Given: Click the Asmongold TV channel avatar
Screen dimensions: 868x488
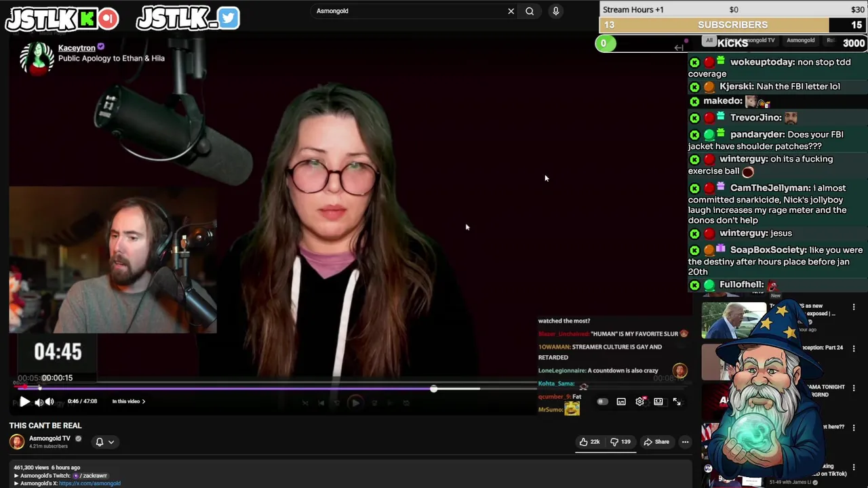Looking at the screenshot, I should point(17,442).
